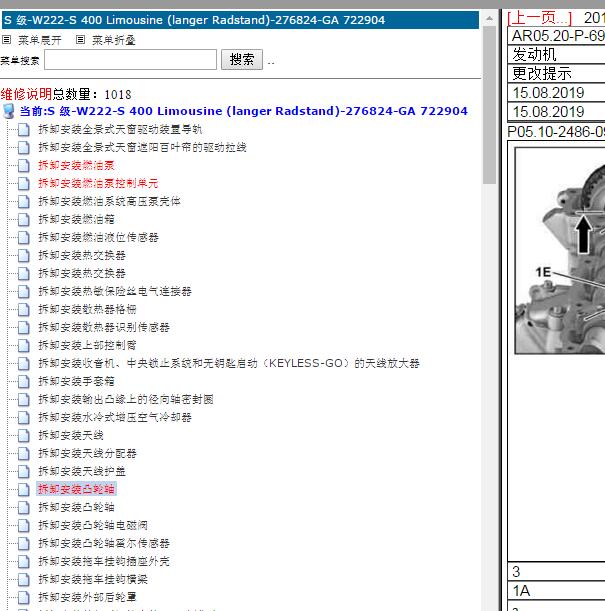Open 拆卸安装输出凸缘上的径向轴密封圈 entry

point(126,399)
